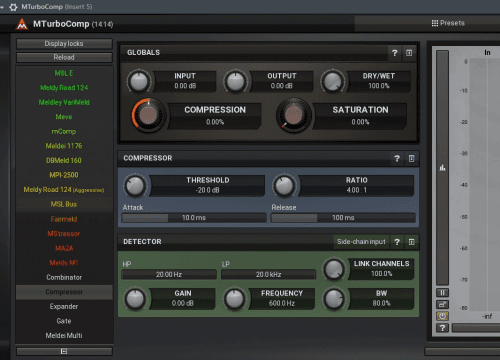Select the Combinator device
The image size is (500, 360).
click(x=64, y=277)
